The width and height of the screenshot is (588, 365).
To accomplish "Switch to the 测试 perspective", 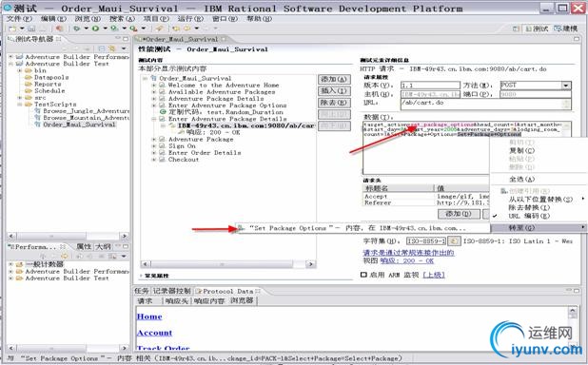I will (537, 29).
